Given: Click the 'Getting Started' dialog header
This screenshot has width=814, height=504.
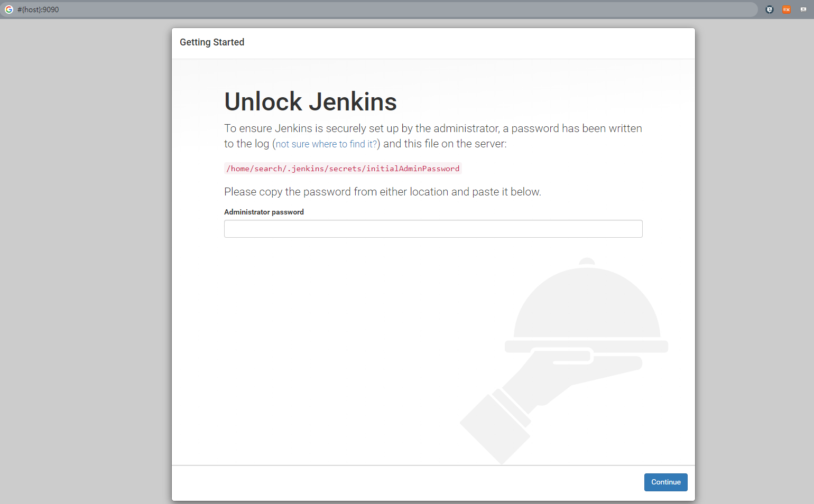Looking at the screenshot, I should [x=212, y=42].
